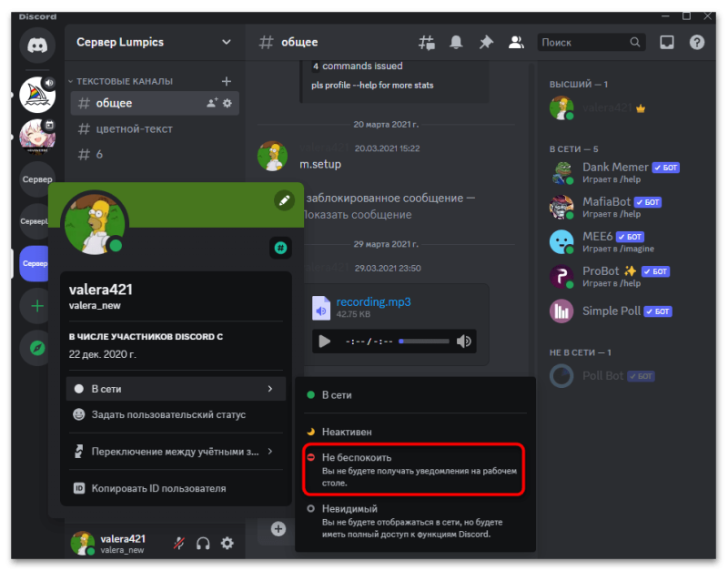
Task: Click Homer profile avatar in popout
Action: tap(96, 223)
